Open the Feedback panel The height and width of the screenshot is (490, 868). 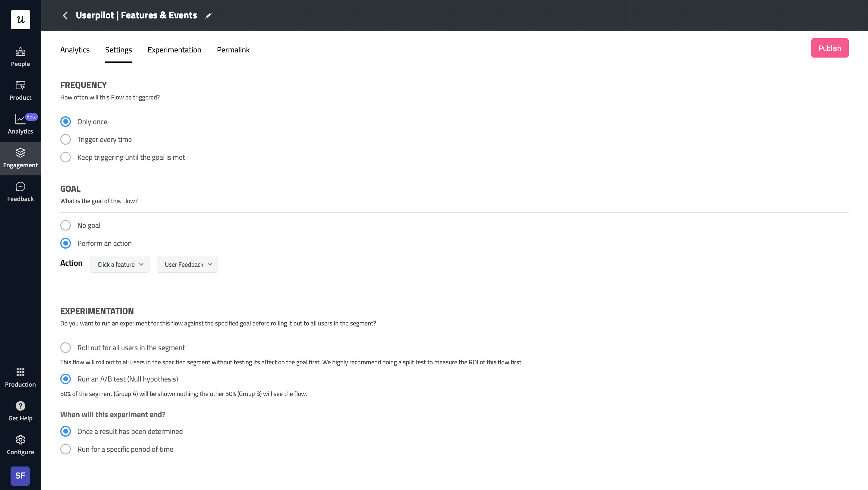[20, 191]
